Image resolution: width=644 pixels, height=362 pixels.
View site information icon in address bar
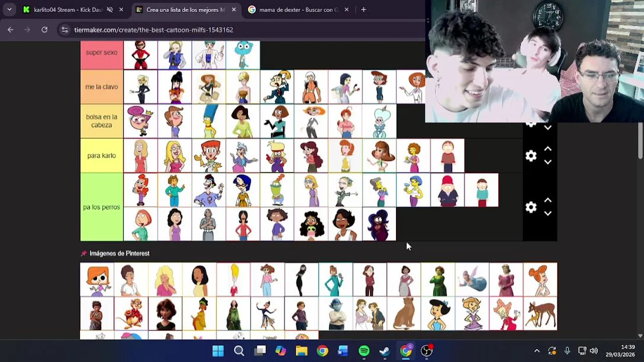click(x=64, y=30)
